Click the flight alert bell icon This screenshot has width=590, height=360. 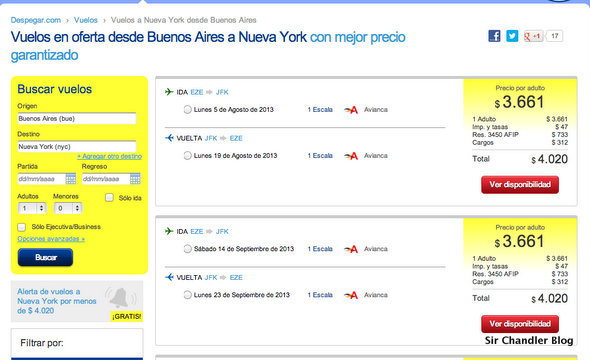point(120,297)
